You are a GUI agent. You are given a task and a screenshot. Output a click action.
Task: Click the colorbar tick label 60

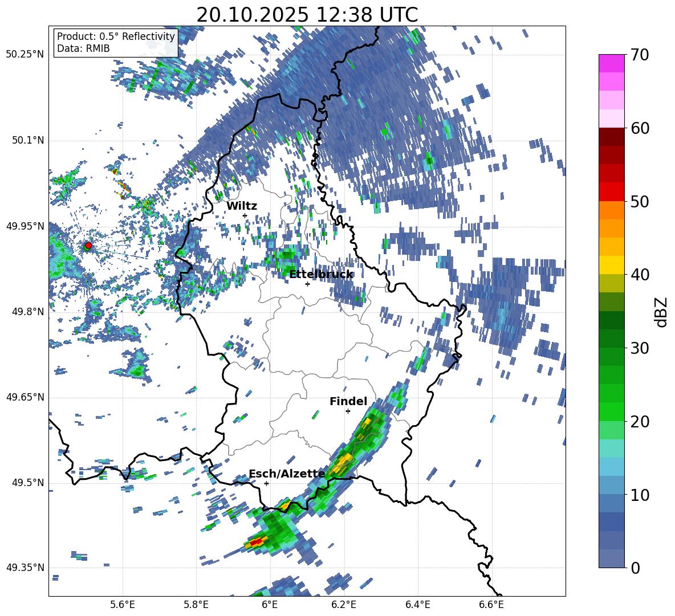pos(640,128)
